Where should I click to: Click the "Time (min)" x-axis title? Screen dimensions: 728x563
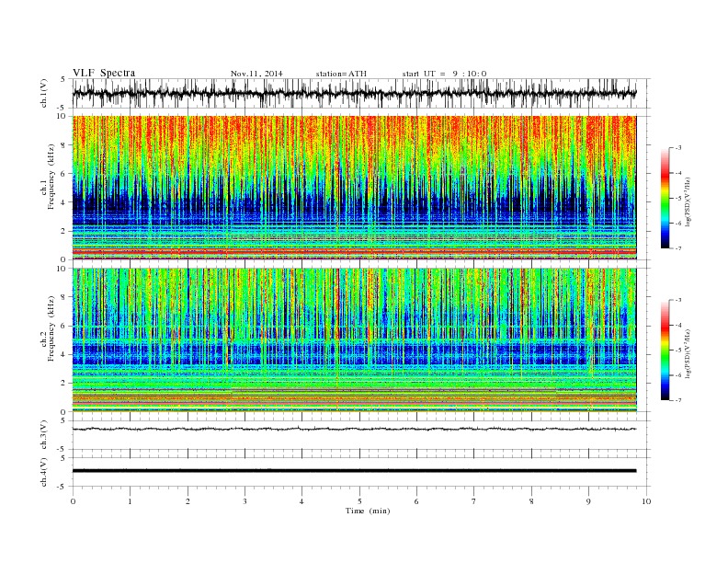coord(368,511)
